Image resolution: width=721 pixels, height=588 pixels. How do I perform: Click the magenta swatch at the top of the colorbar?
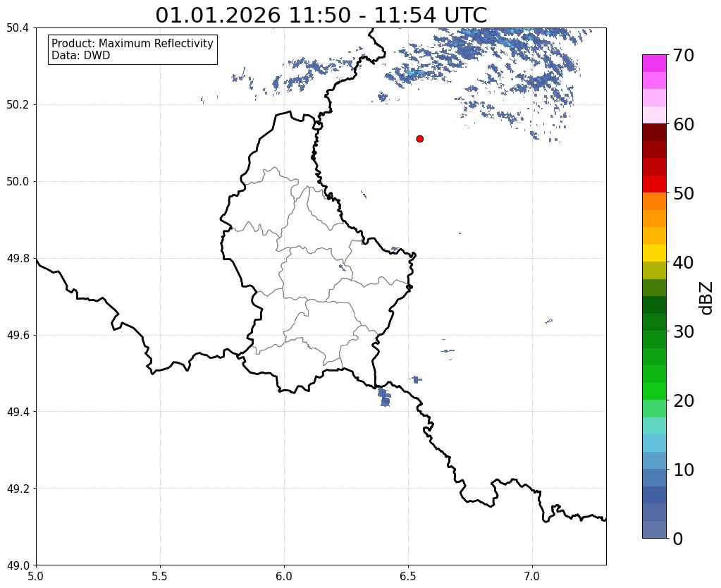pyautogui.click(x=654, y=63)
